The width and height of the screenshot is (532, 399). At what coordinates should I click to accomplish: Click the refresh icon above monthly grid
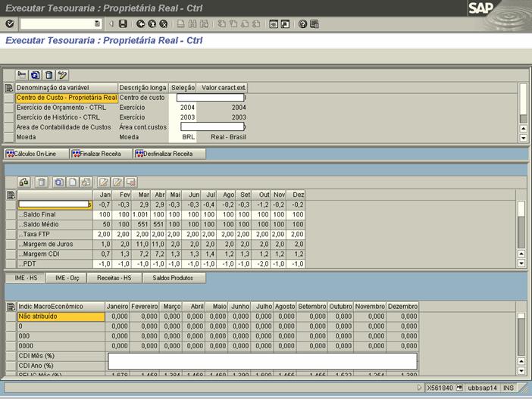pyautogui.click(x=58, y=182)
